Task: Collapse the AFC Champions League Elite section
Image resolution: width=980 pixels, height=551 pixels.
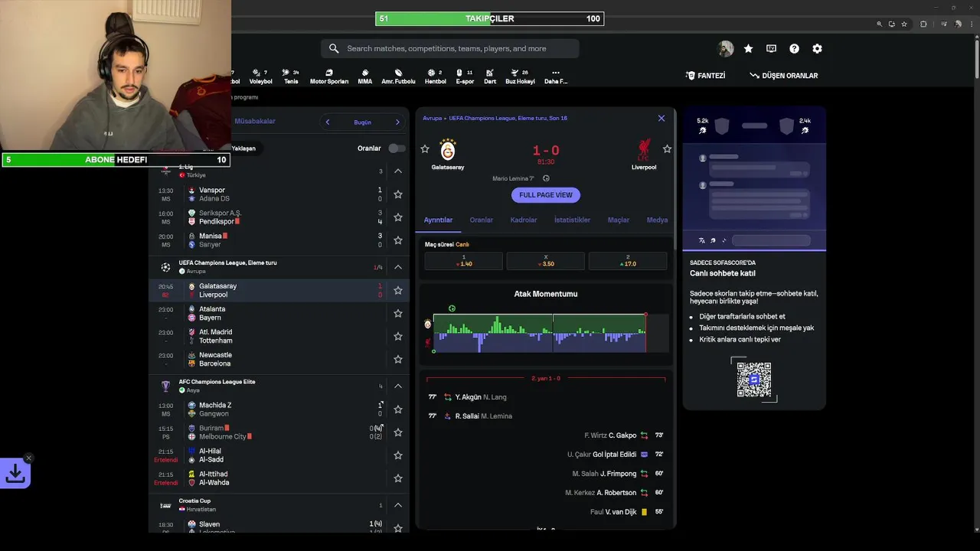Action: click(x=398, y=386)
